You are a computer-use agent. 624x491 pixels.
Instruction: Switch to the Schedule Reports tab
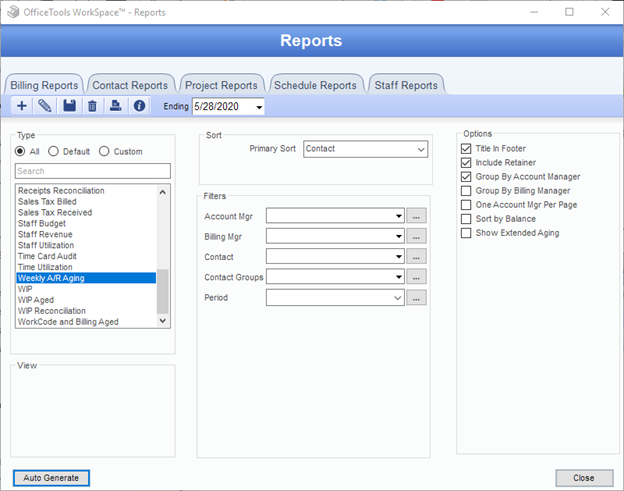315,85
